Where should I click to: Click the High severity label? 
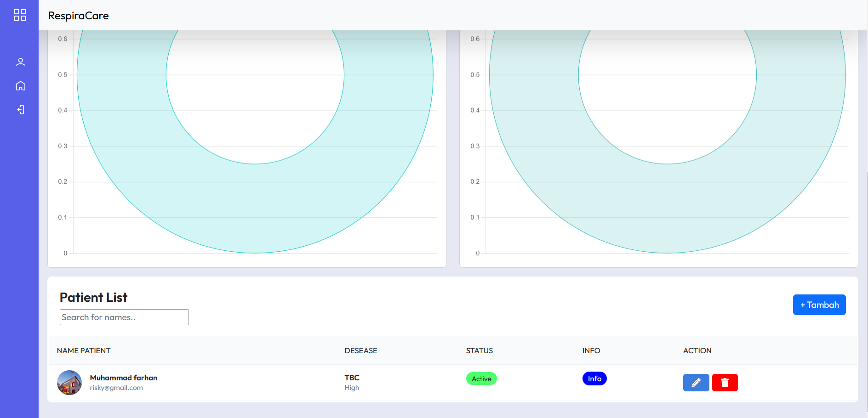click(x=352, y=388)
